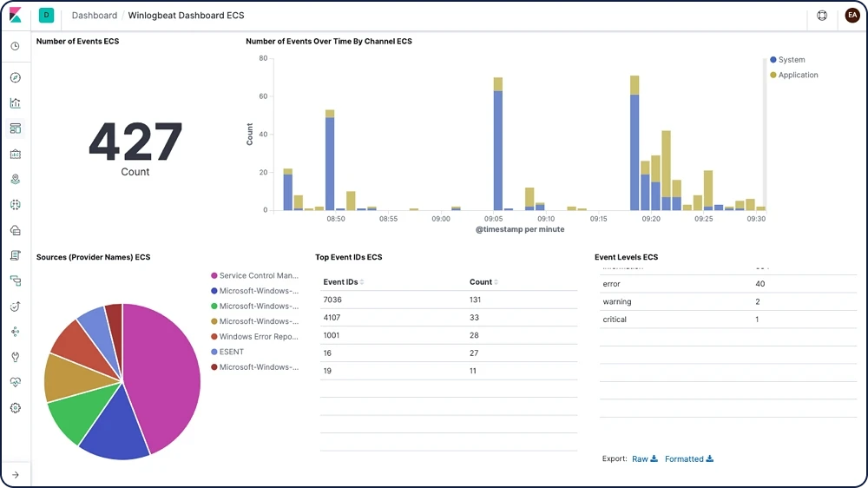Open Visualize from the bar chart sidebar icon
Image resolution: width=868 pixels, height=488 pixels.
pyautogui.click(x=16, y=103)
